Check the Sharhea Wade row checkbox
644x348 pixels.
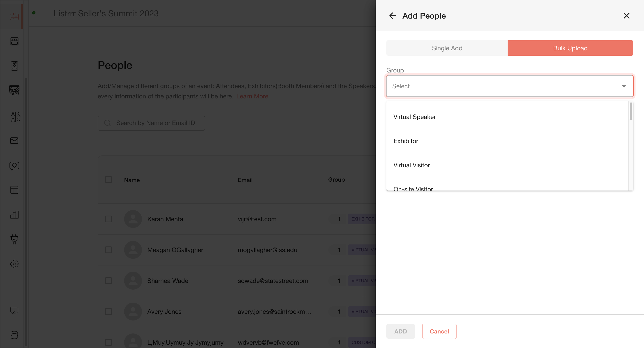pos(108,281)
